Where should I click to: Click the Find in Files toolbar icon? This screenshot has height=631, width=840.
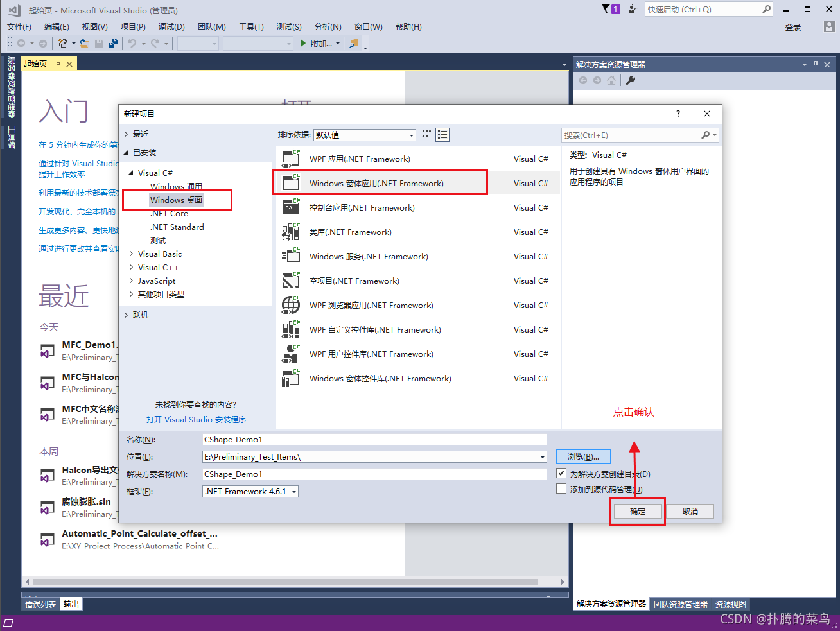pos(353,43)
